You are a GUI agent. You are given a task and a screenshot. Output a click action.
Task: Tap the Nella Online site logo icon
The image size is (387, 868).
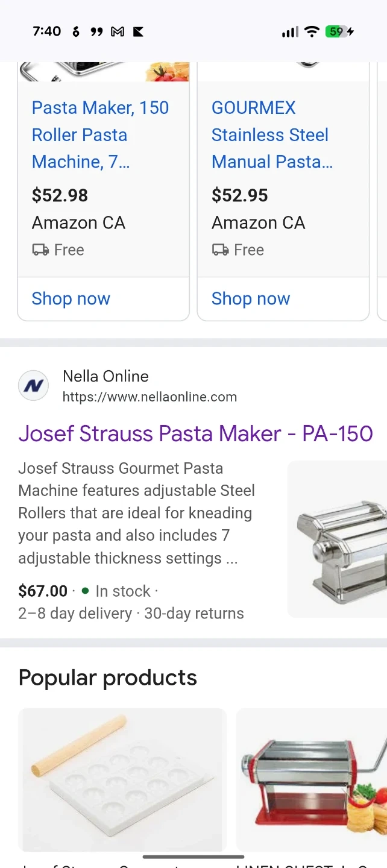tap(33, 386)
